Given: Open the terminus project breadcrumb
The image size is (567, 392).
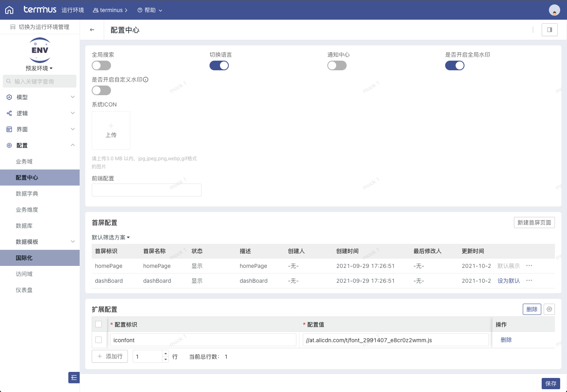Looking at the screenshot, I should [x=110, y=10].
